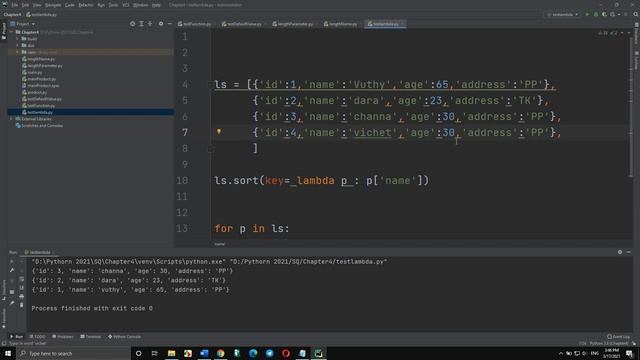This screenshot has height=360, width=640.
Task: Open Run panel gear settings
Action: pyautogui.click(x=620, y=252)
